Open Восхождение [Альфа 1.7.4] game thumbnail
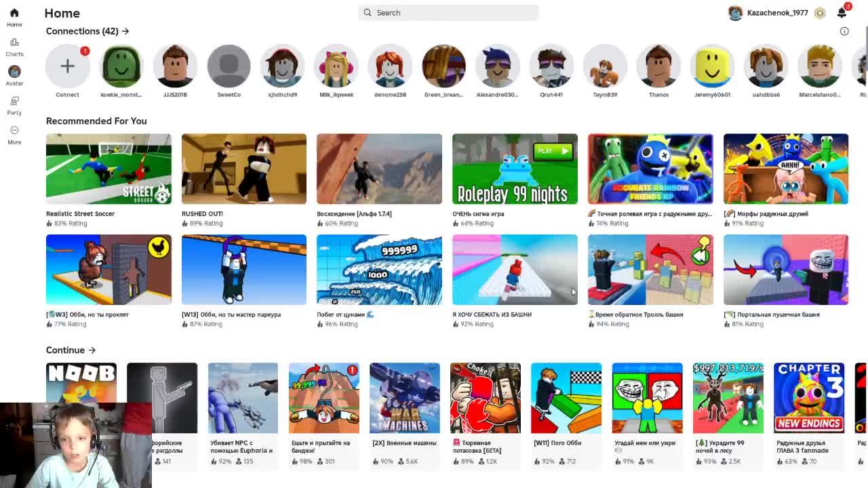This screenshot has height=488, width=868. point(379,169)
